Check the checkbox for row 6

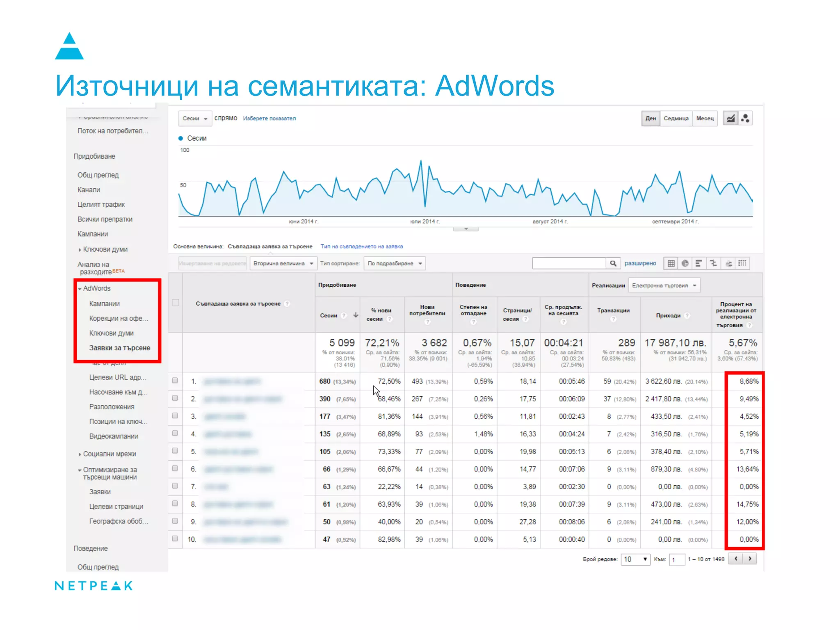(x=175, y=468)
